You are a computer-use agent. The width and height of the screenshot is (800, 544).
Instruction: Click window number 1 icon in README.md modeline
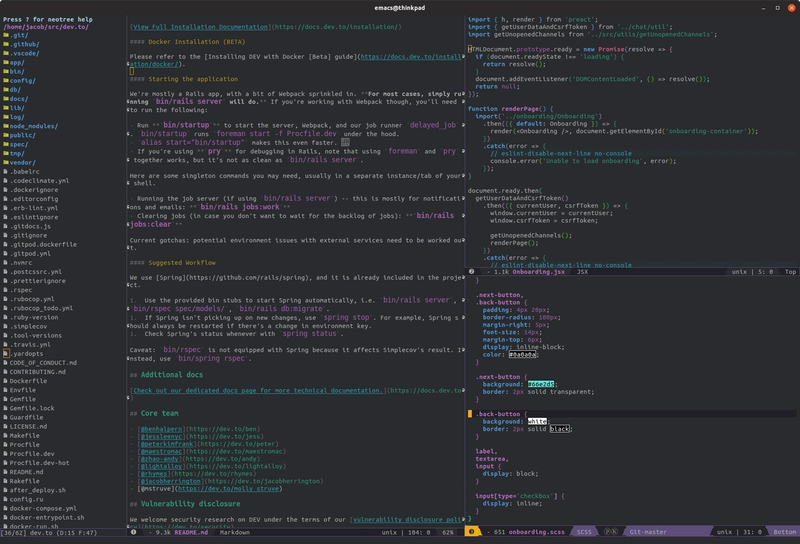[134, 532]
